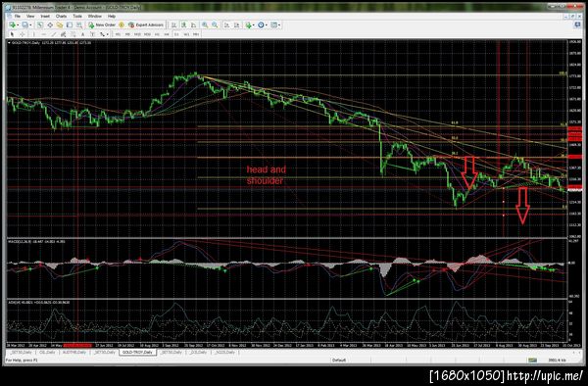Open the Help menu
588x386 pixels.
point(112,16)
